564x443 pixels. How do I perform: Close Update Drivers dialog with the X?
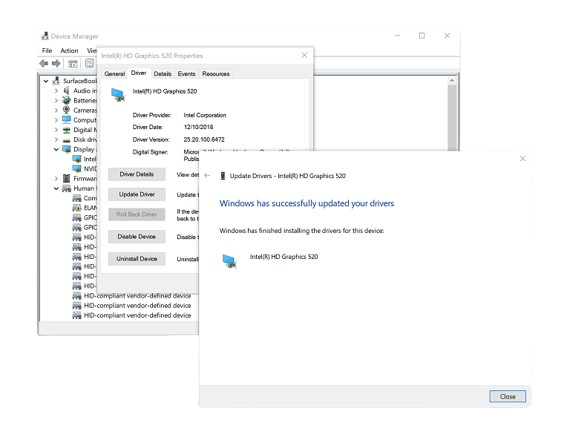coord(523,159)
